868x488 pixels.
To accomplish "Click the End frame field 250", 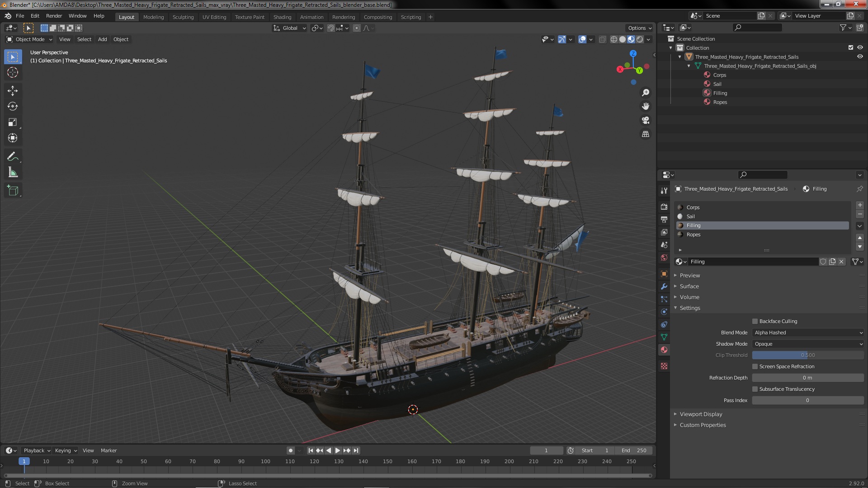I will [x=634, y=450].
